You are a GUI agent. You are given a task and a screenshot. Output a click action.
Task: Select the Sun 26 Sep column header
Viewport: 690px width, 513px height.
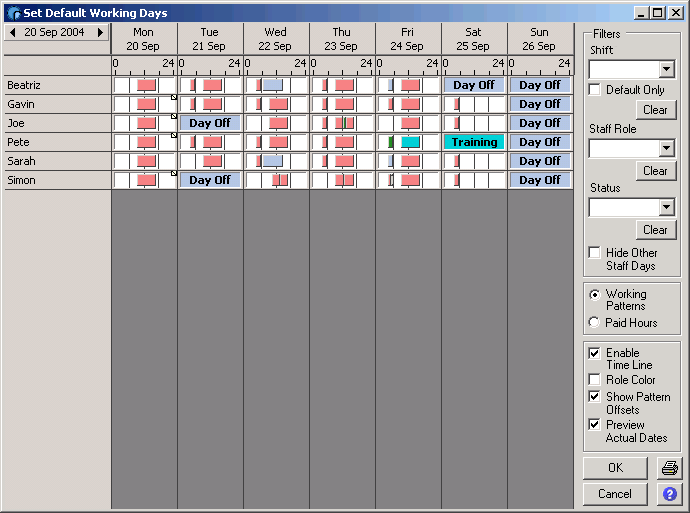tap(540, 39)
